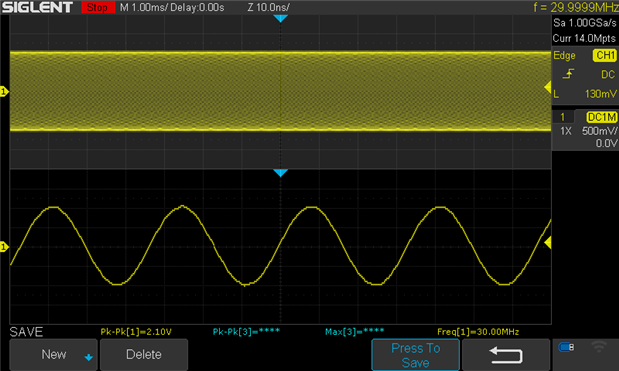Click the Pk-Pk[3]=**** measurement

pyautogui.click(x=246, y=332)
